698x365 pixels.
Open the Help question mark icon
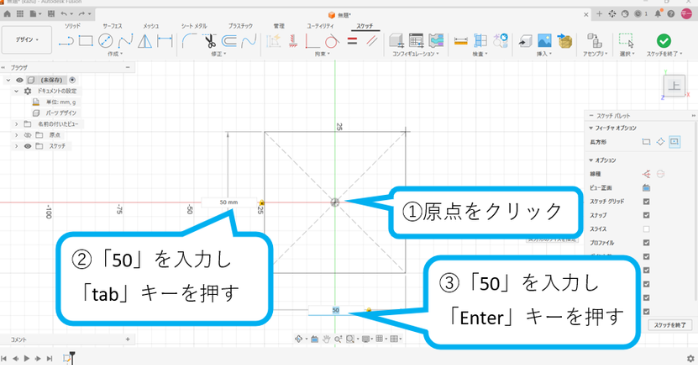click(671, 14)
